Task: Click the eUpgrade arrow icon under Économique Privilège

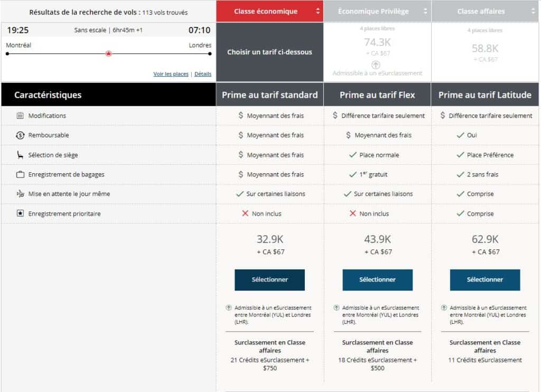Action: tap(376, 64)
